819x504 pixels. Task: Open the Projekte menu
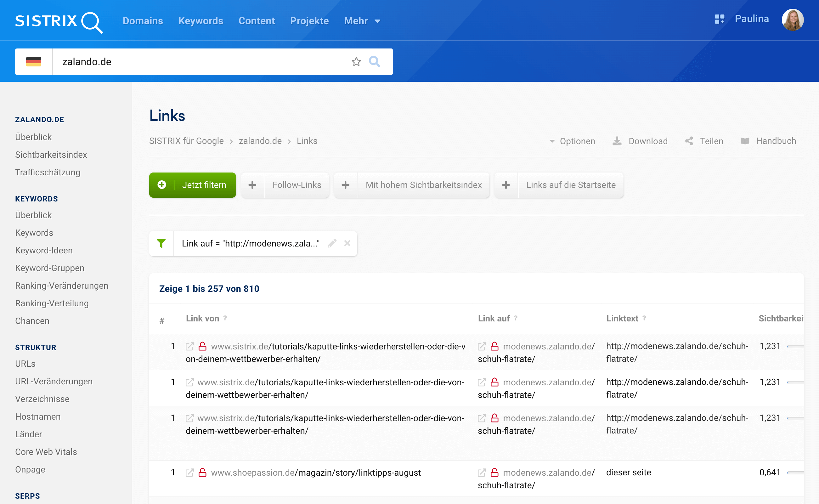309,21
